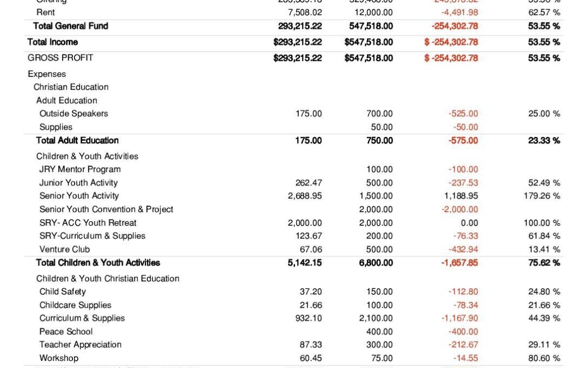Select Senior Youth Convention & Project row

pyautogui.click(x=106, y=209)
